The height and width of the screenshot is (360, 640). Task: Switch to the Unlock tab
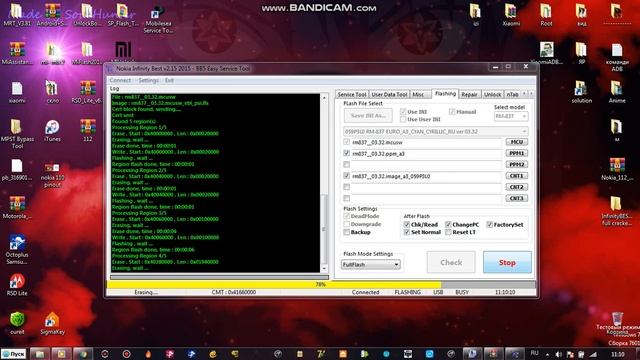[492, 94]
